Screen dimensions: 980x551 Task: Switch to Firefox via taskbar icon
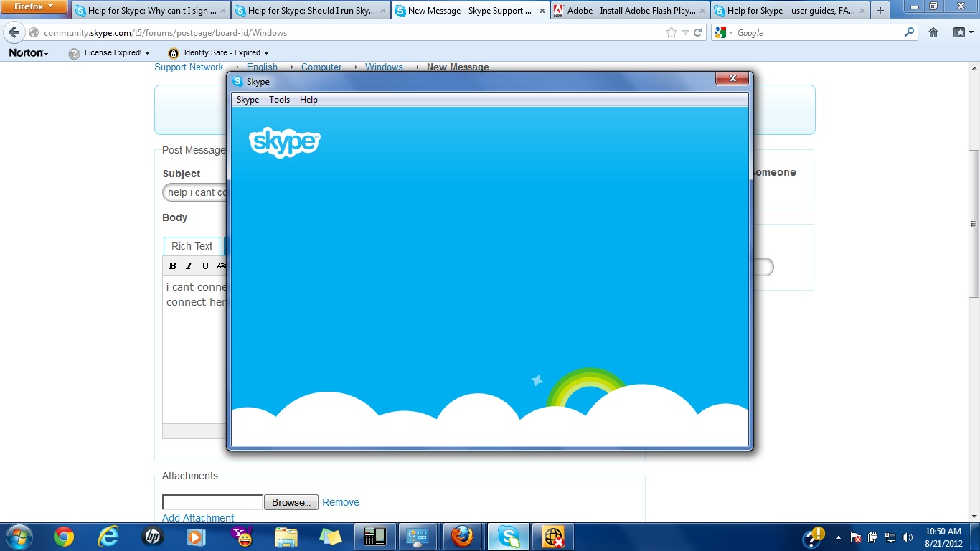tap(463, 537)
